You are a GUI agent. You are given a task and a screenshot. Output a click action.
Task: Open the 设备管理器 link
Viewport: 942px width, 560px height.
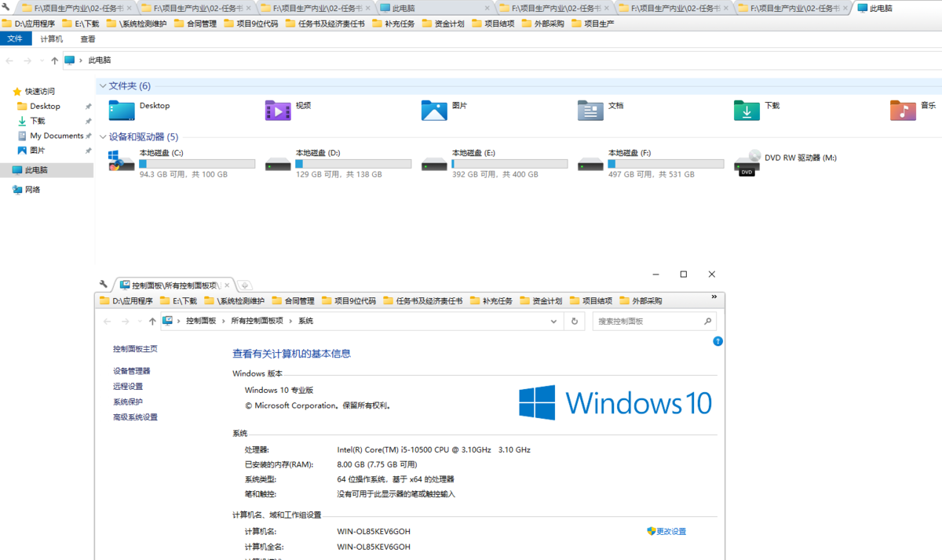[x=132, y=371]
